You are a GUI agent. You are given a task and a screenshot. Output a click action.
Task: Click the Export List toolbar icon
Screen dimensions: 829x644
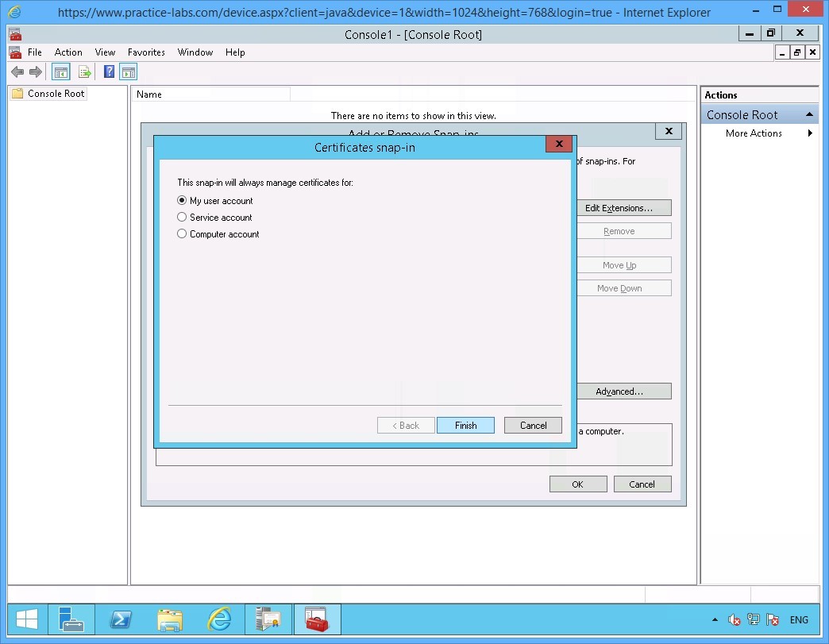pyautogui.click(x=85, y=71)
